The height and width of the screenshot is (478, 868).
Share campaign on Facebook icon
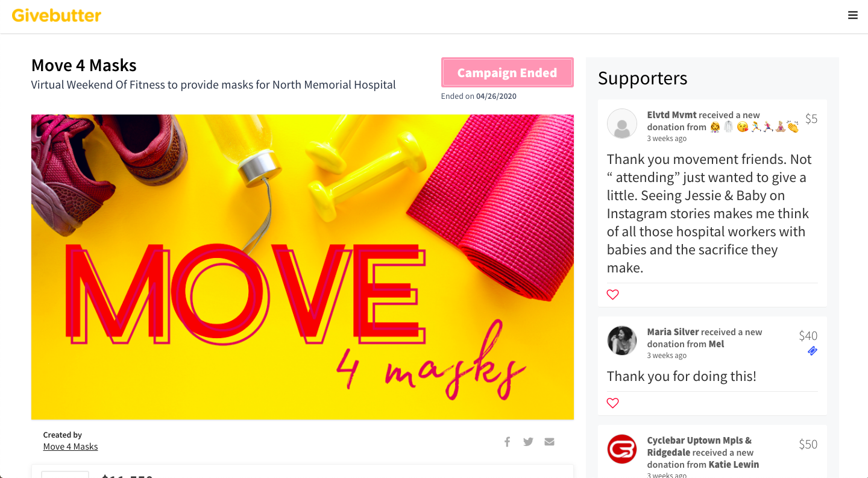[x=508, y=442]
